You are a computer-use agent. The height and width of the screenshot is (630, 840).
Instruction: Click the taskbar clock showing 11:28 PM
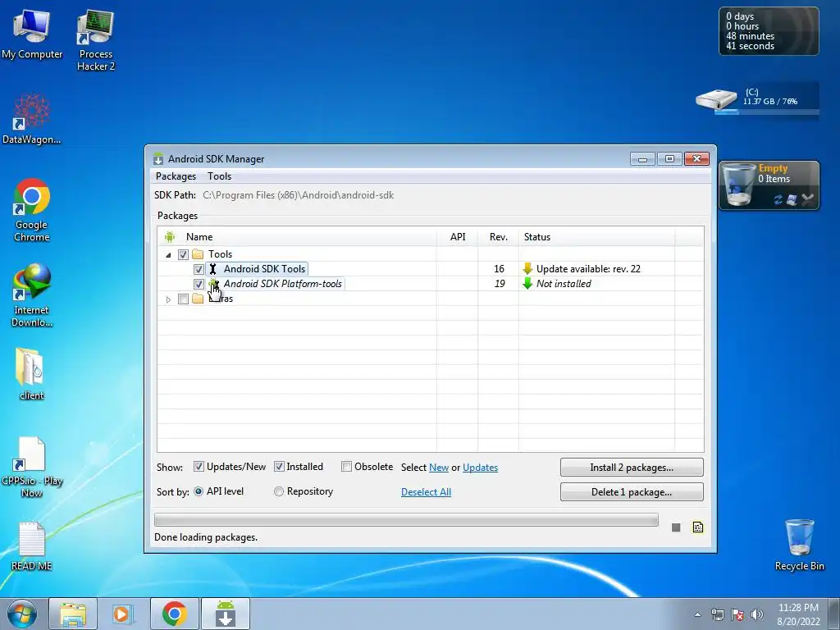(798, 614)
